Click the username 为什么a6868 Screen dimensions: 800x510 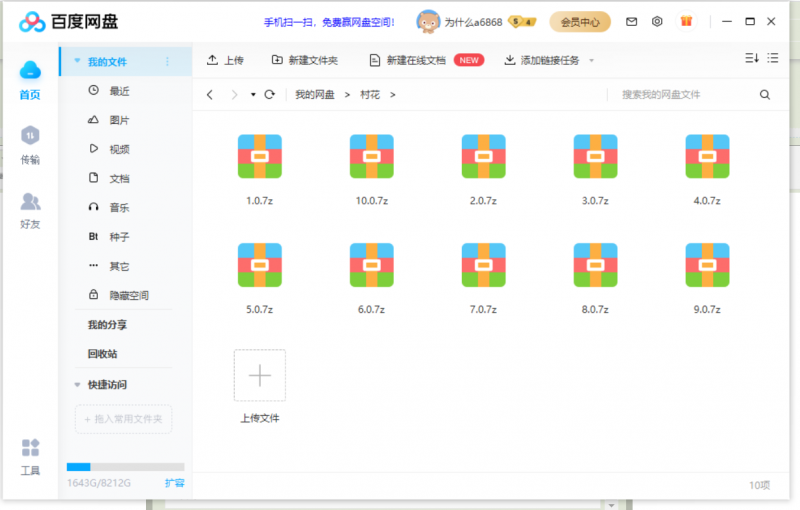473,22
